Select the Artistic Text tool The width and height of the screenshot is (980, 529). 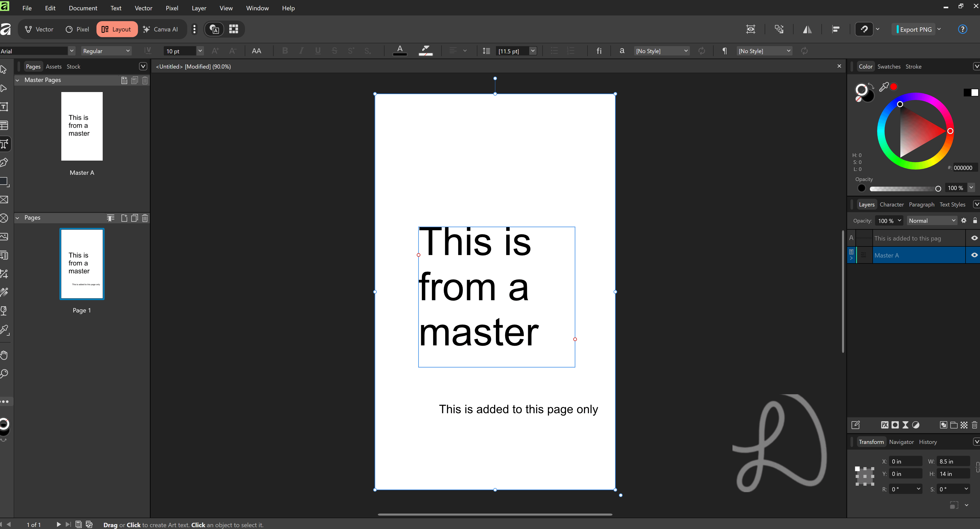tap(4, 144)
